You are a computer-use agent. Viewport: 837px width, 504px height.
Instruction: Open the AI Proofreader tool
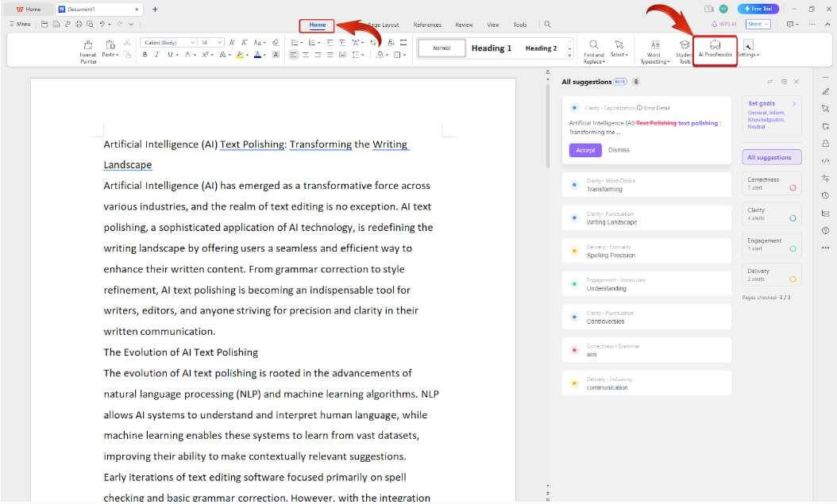tap(716, 48)
